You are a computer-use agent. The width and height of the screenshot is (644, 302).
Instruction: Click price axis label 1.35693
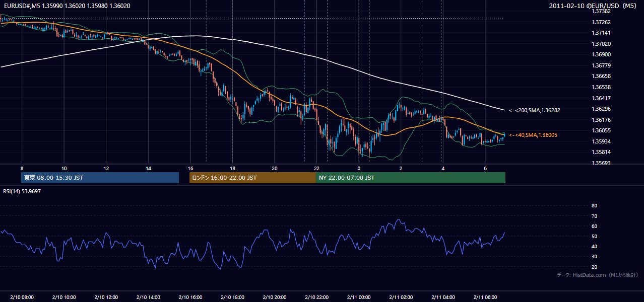(x=602, y=163)
